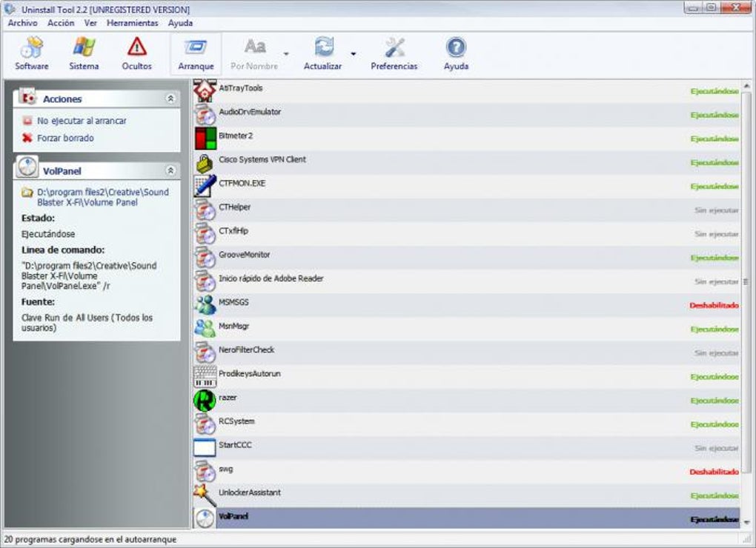Click Sin ejecutar status of StartCCC
Screen dimensions: 756x548
[x=717, y=448]
